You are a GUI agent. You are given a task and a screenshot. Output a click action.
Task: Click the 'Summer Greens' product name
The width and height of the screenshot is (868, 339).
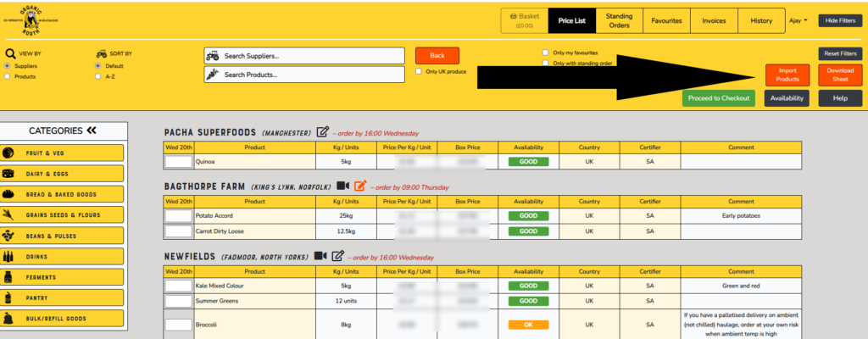pos(217,302)
